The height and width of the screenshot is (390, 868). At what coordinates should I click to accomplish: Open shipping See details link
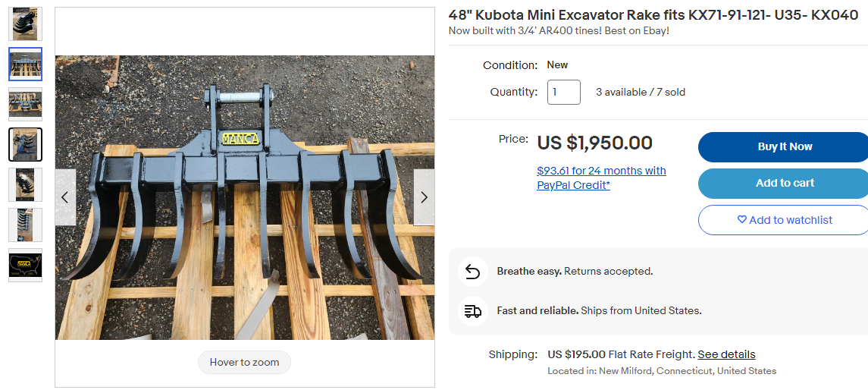tap(726, 354)
